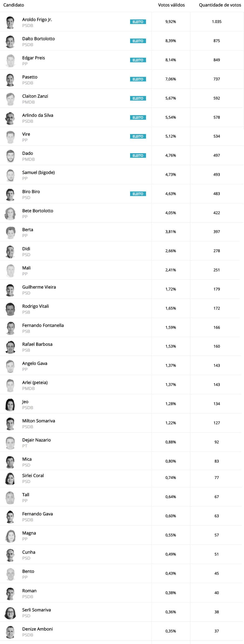Click the ELEITO badge beside Biro Biro
Viewport: 244px width, 644px height.
pos(138,194)
